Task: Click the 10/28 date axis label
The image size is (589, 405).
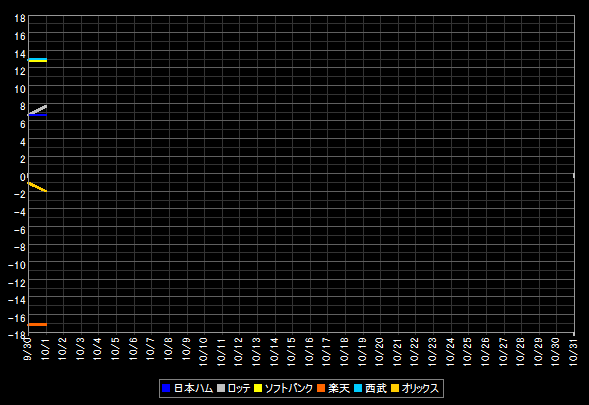Action: (x=521, y=351)
